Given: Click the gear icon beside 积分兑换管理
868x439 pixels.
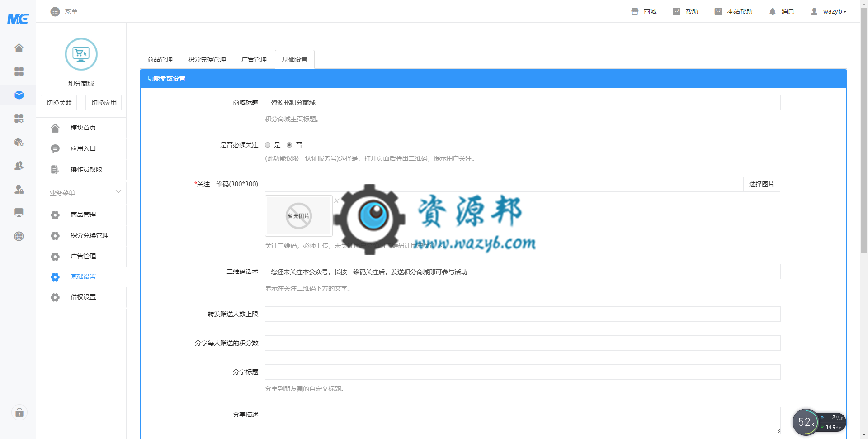Looking at the screenshot, I should (x=55, y=236).
